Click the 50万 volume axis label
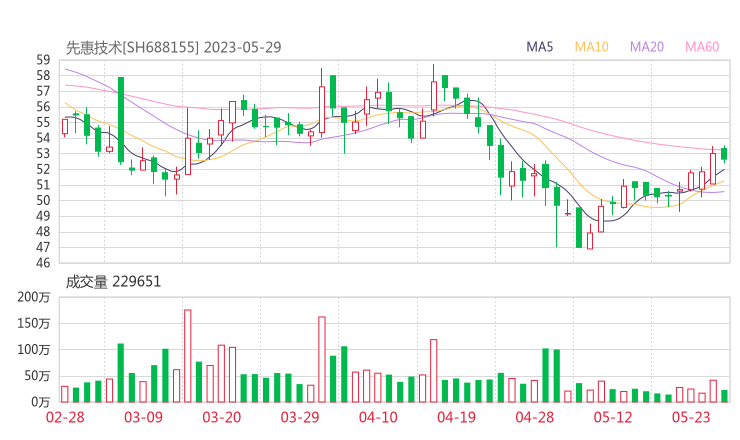The height and width of the screenshot is (440, 740). pos(37,376)
